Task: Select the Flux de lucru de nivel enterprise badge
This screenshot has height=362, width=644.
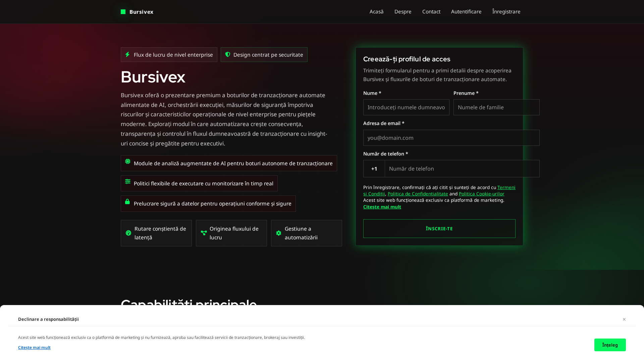Action: click(169, 55)
